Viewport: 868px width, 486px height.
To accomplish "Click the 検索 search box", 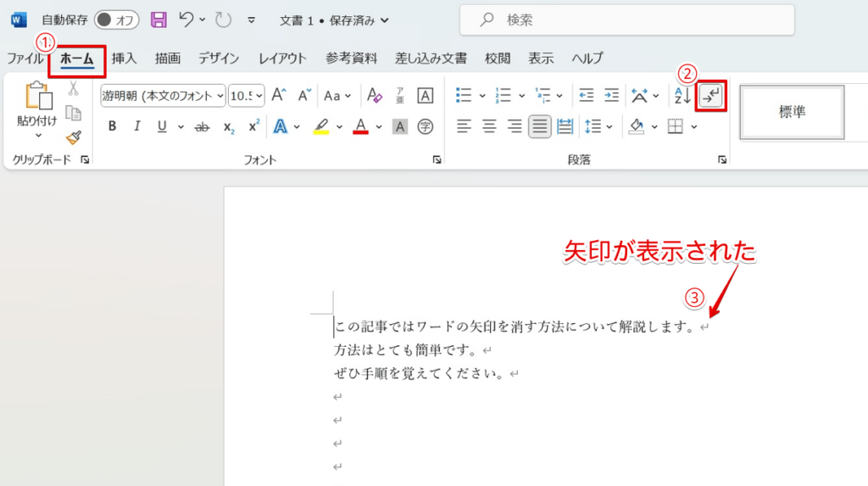I will coord(627,20).
